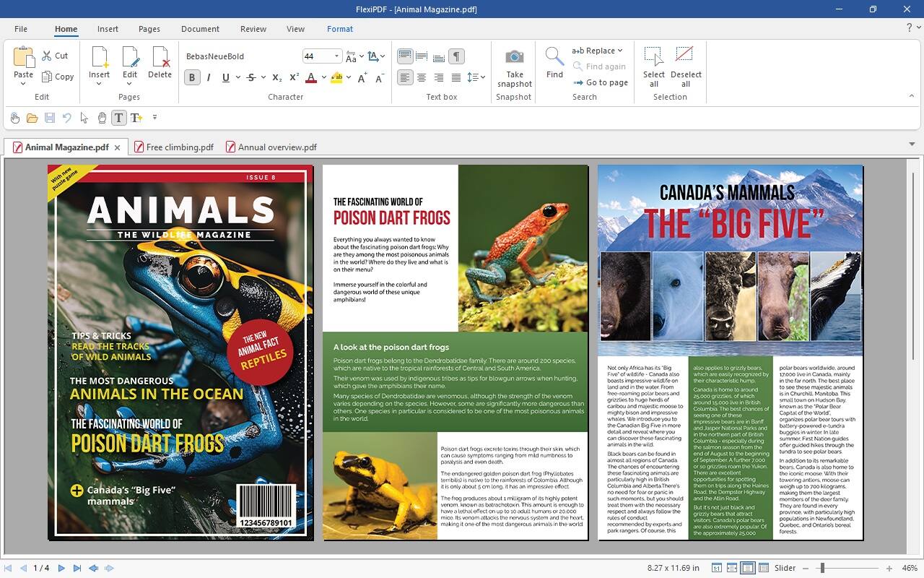
Task: Click the Go to page button
Action: tap(601, 82)
